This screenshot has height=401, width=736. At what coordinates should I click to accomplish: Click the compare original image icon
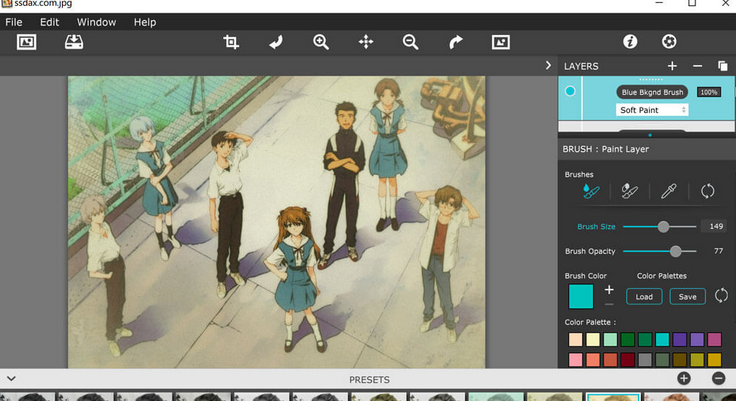point(501,42)
